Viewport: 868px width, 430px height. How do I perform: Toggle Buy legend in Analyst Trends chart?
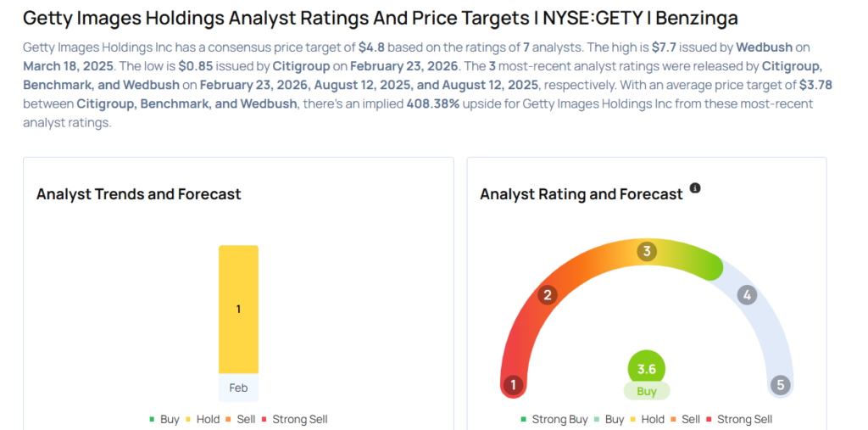click(x=164, y=419)
